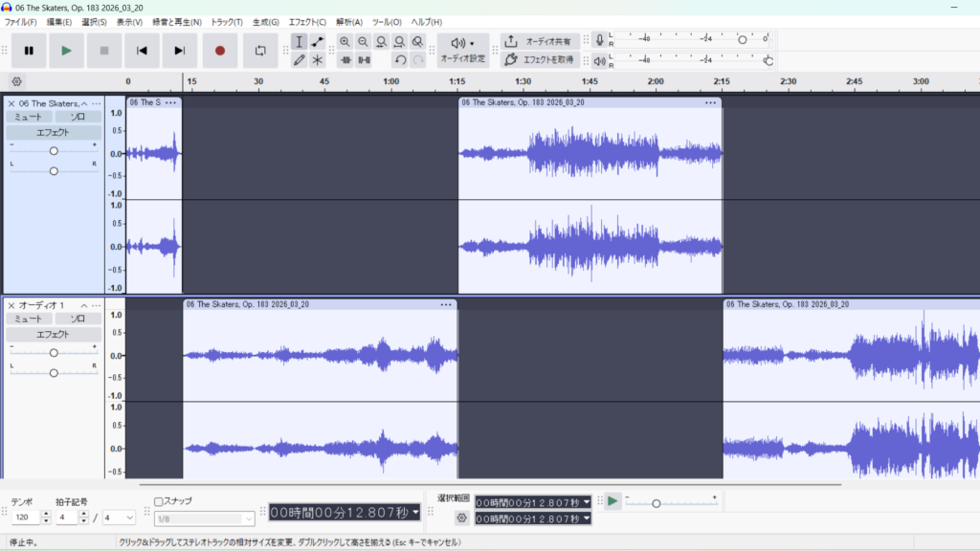Click the Undo arrow icon
The height and width of the screenshot is (551, 980).
coord(400,60)
